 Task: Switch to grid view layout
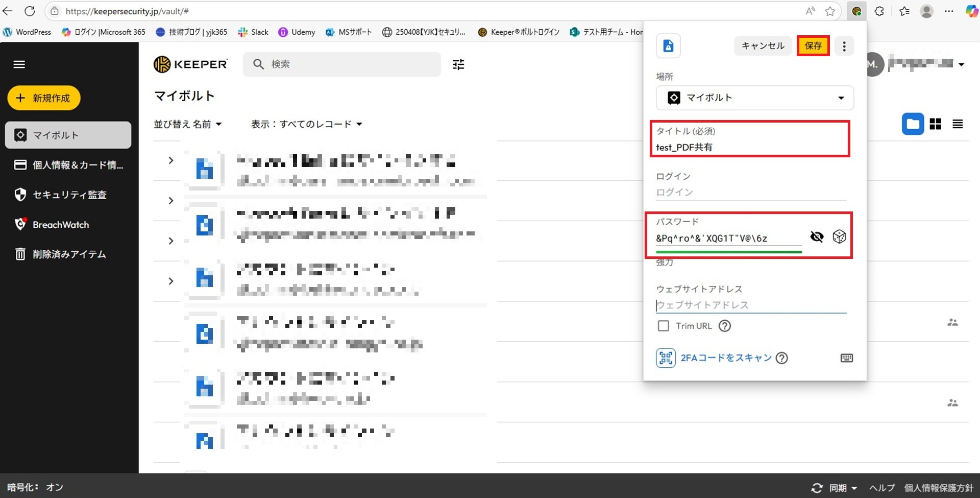pos(935,124)
